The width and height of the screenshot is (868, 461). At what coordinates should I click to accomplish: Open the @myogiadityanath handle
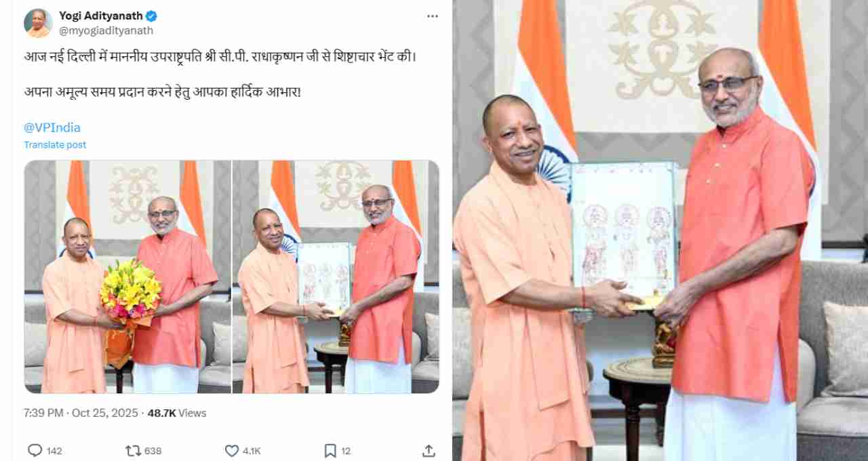[x=106, y=31]
